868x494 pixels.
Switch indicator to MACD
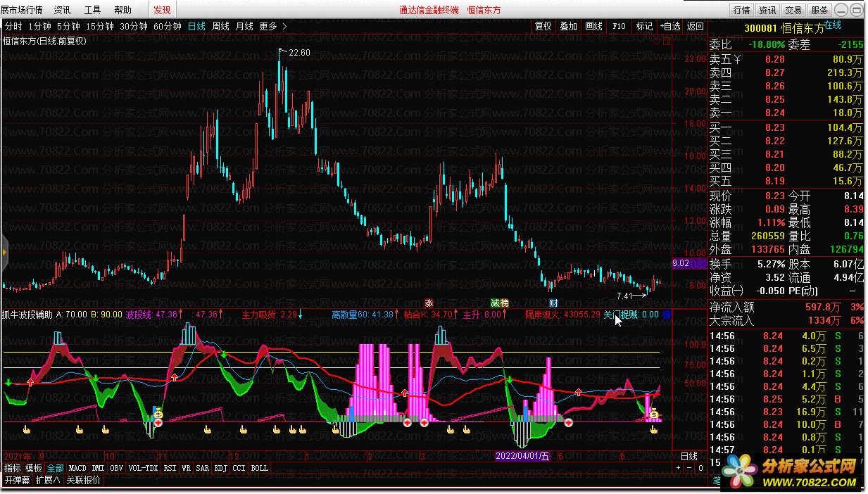pos(77,468)
